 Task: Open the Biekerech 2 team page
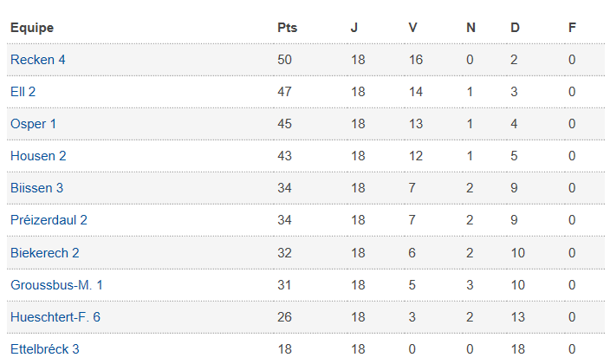coord(45,253)
